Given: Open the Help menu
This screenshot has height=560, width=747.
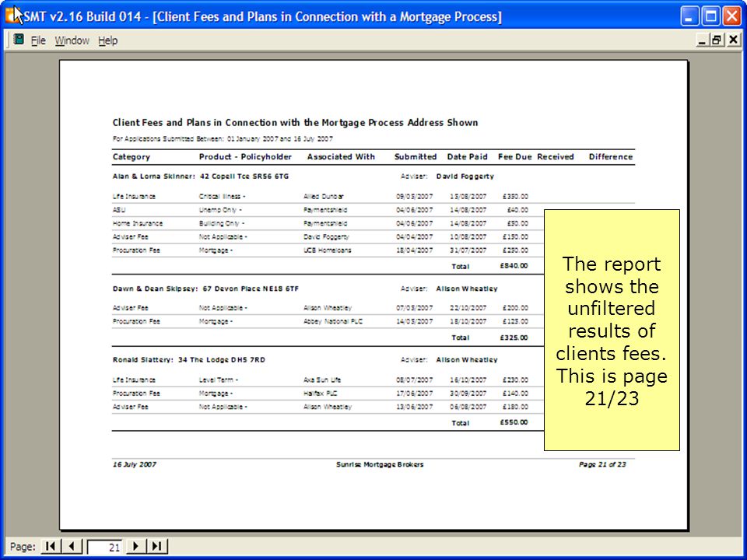Looking at the screenshot, I should 107,40.
